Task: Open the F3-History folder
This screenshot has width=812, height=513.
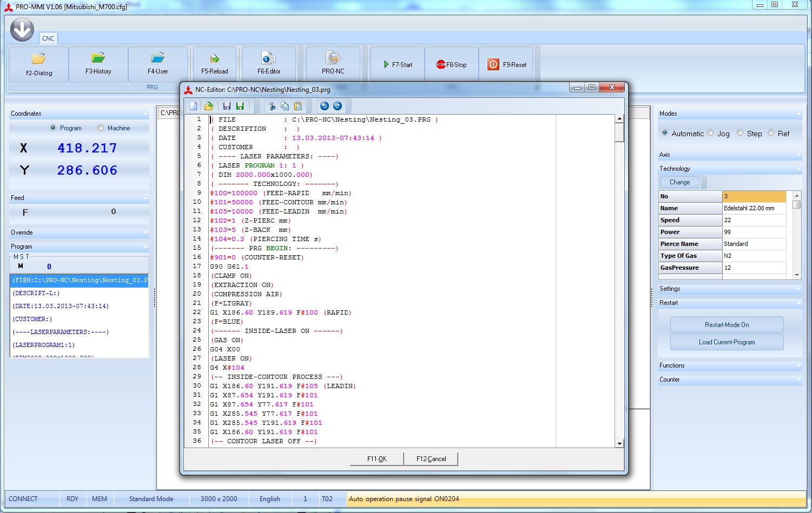Action: pos(98,64)
